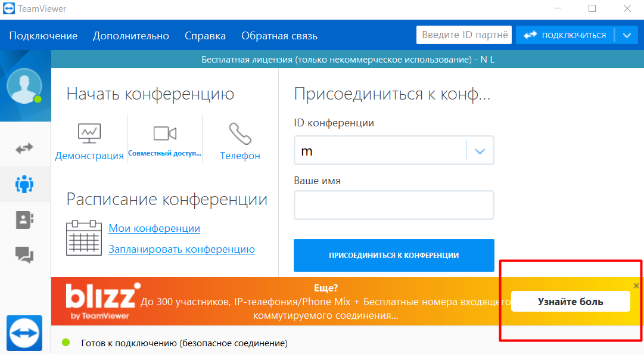Screen dimensions: 644x354
Task: Open the Contacts book sidebar icon
Action: tap(24, 219)
